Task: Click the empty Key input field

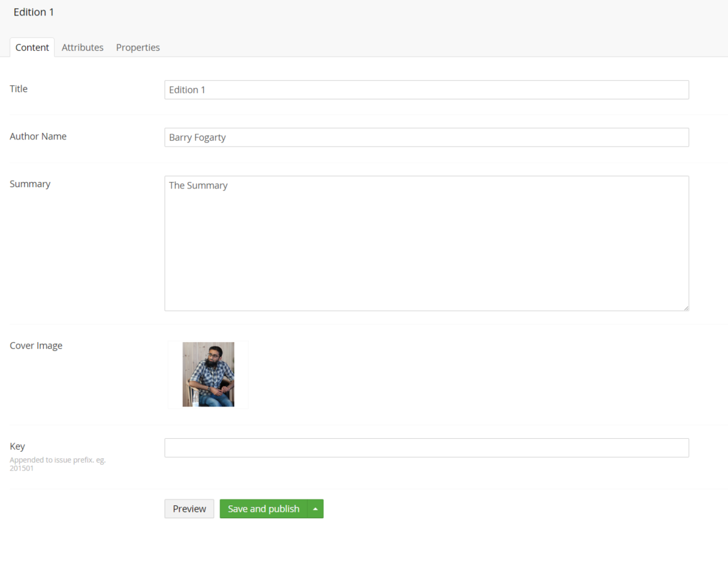Action: coord(427,448)
